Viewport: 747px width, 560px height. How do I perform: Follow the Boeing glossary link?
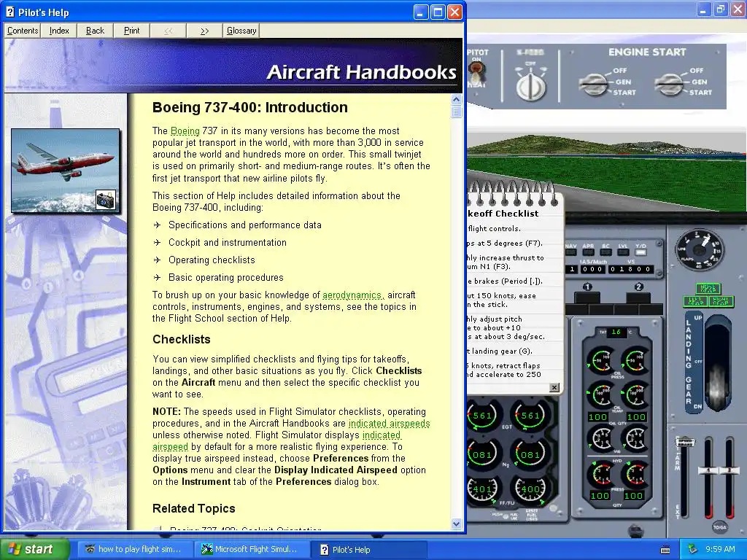[x=185, y=131]
